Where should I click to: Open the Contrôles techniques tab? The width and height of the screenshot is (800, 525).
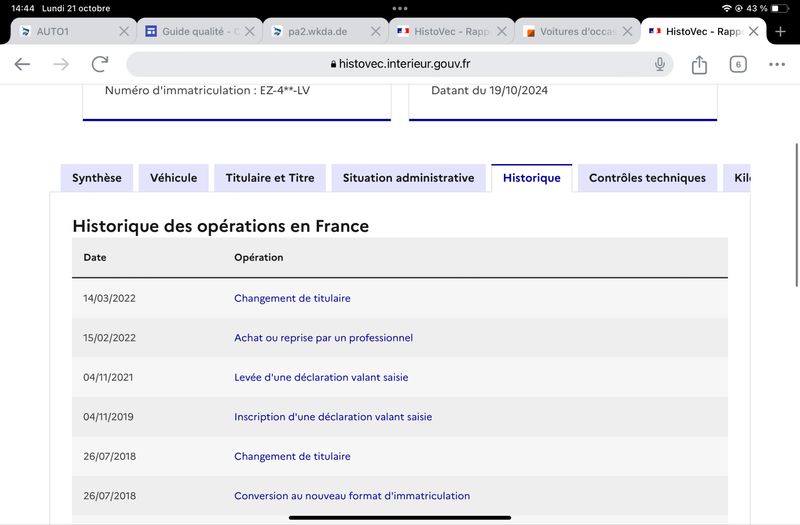(x=647, y=178)
